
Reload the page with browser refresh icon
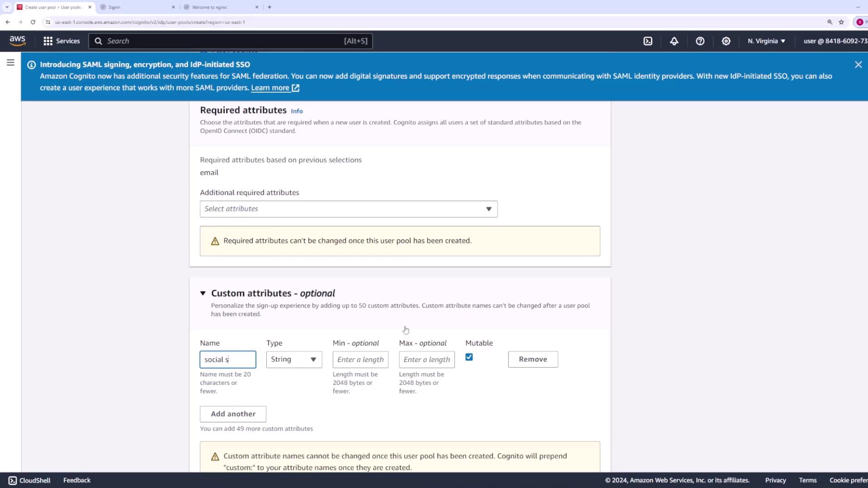(x=33, y=22)
